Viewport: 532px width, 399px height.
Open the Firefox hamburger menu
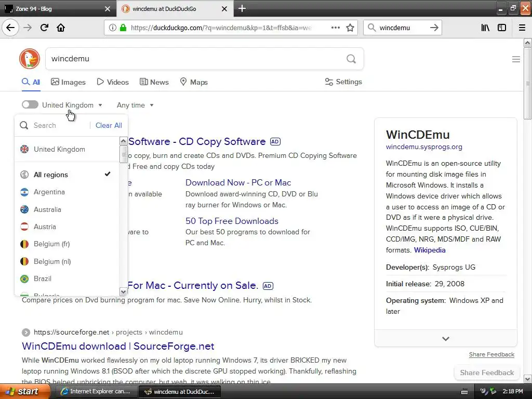click(522, 28)
